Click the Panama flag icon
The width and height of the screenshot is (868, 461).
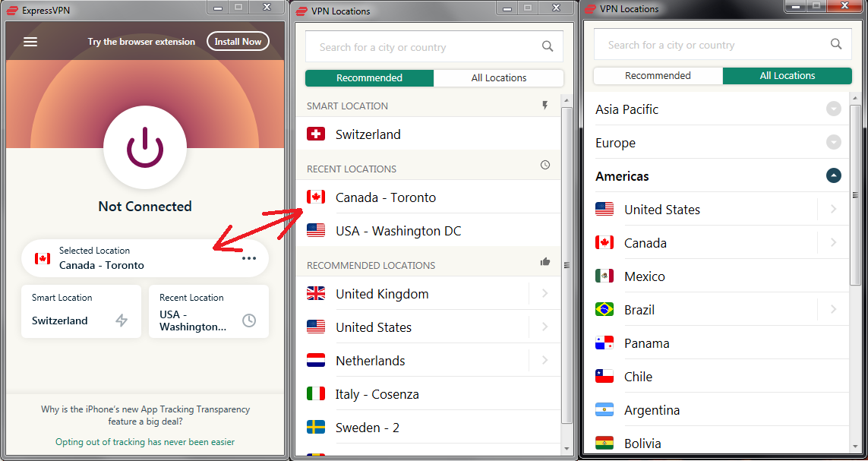(x=604, y=343)
